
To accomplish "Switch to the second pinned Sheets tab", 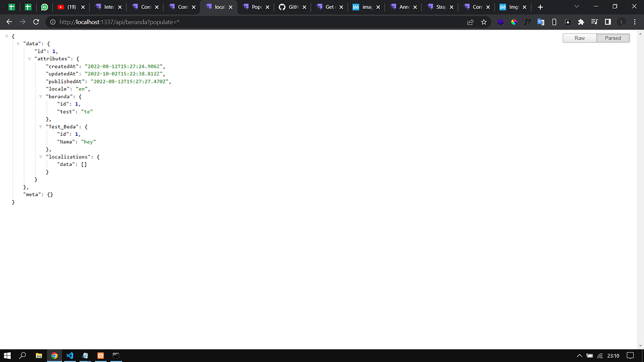I will (28, 7).
